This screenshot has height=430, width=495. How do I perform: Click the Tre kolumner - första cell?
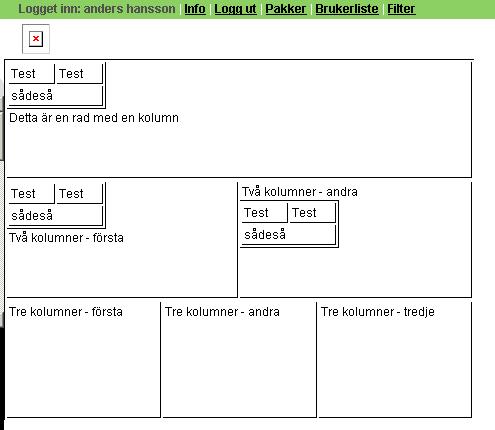click(83, 360)
